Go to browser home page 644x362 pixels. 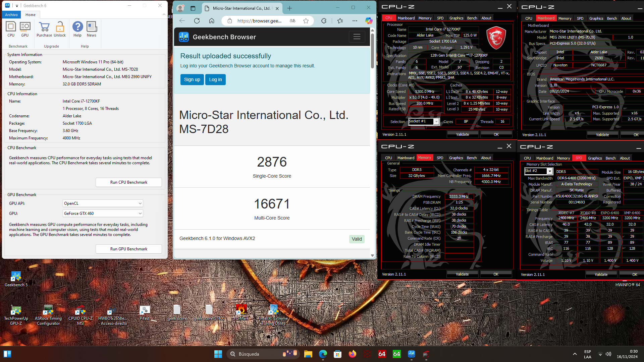tap(212, 21)
